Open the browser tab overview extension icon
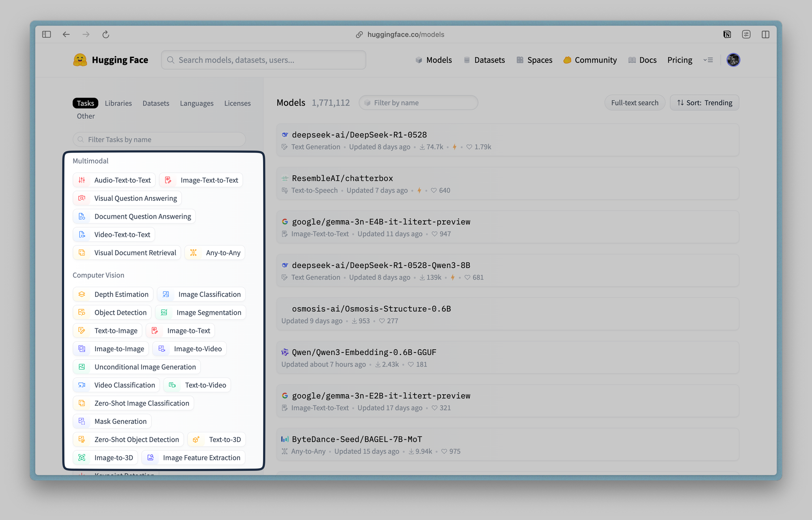 [x=746, y=34]
